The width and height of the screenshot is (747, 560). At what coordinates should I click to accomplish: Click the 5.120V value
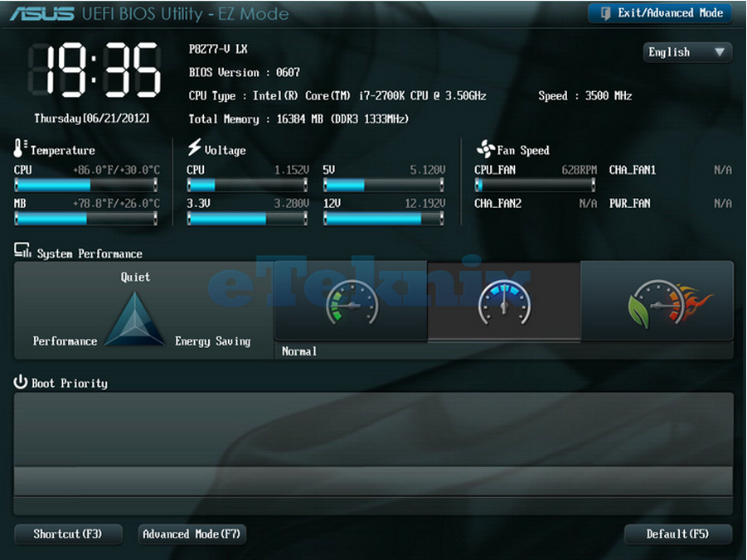[428, 170]
